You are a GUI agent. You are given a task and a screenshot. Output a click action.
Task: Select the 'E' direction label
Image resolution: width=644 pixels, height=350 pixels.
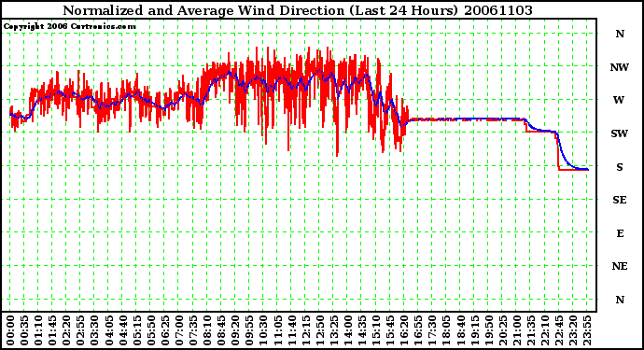coord(620,233)
